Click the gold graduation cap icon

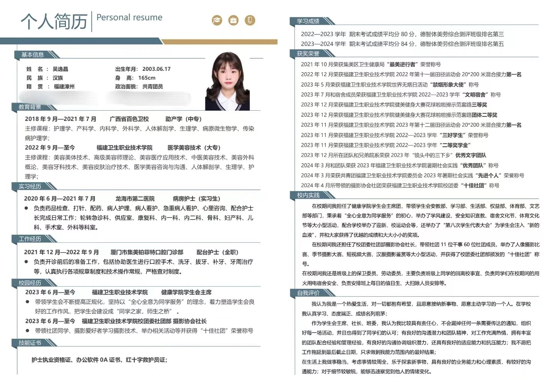click(x=217, y=20)
